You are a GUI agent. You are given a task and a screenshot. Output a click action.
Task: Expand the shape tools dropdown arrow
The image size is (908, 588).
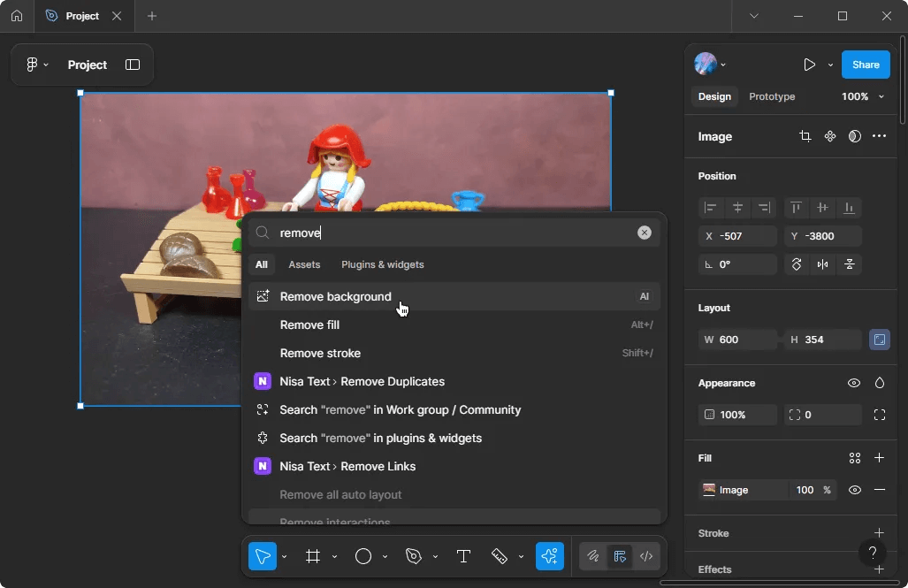coord(385,557)
